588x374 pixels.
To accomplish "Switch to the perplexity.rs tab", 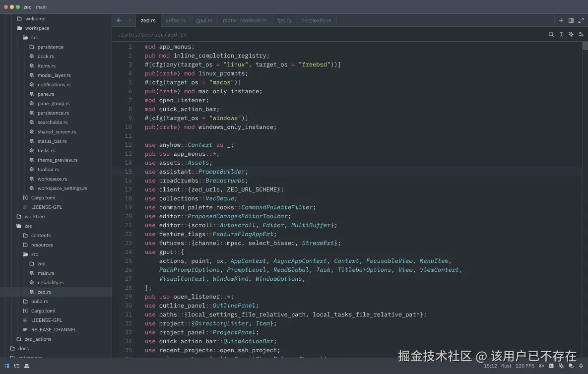I will pos(316,20).
